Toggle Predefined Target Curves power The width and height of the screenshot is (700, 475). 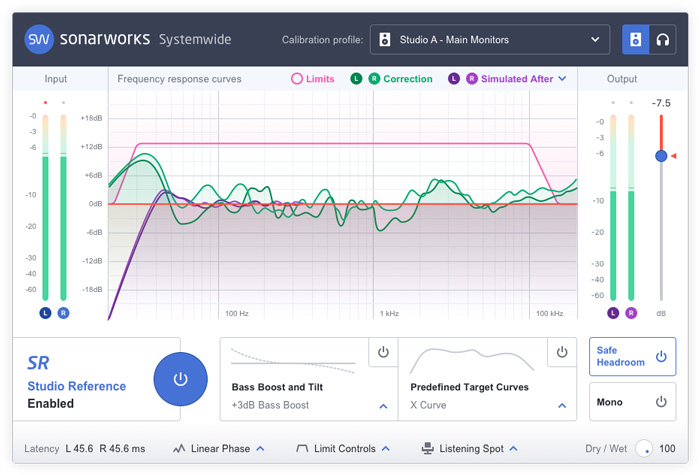click(x=562, y=352)
